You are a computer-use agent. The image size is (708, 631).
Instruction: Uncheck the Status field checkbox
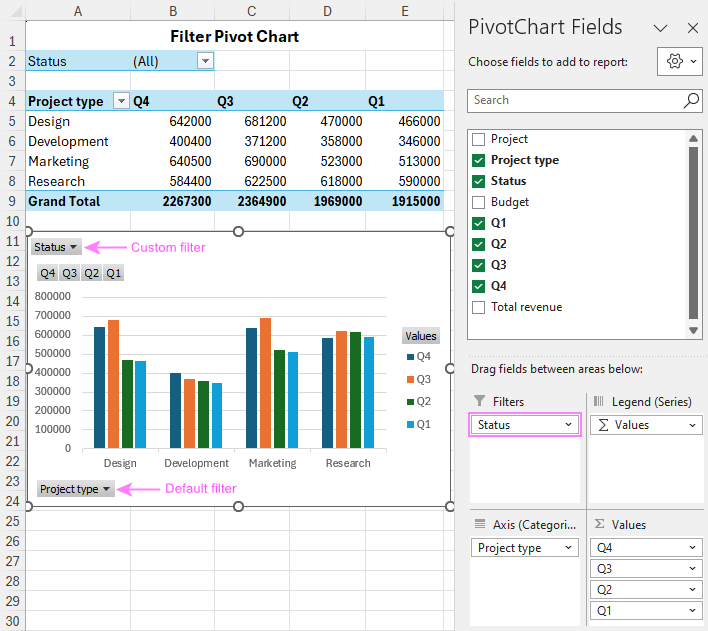point(478,181)
